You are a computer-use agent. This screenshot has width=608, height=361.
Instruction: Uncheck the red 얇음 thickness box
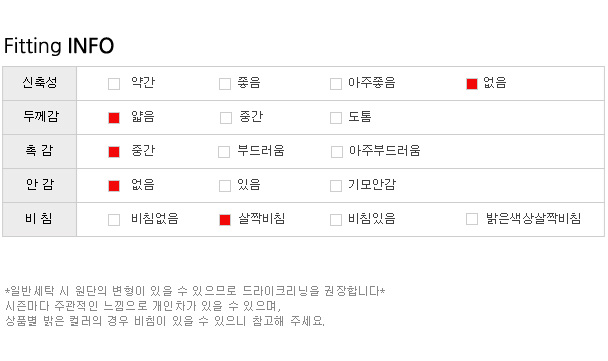(114, 118)
